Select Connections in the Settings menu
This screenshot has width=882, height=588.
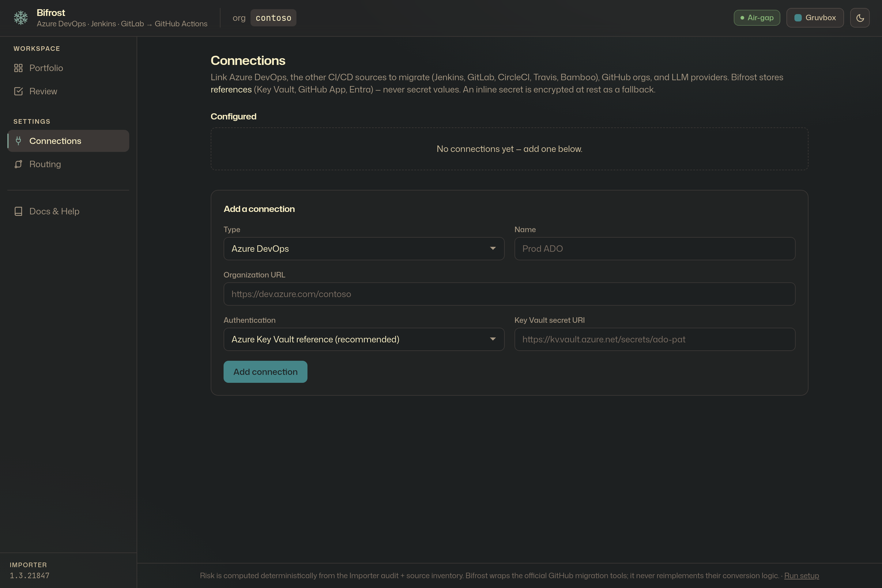(68, 141)
